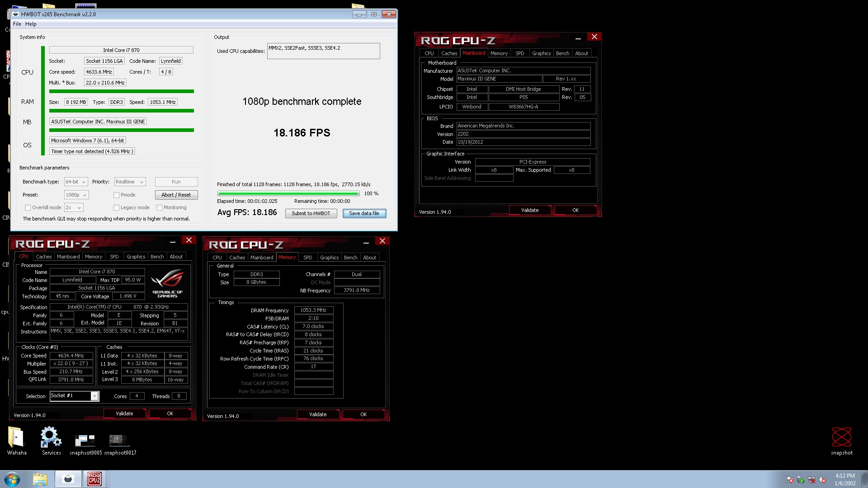Switch to ROG CPU-Z taskbar button
Image resolution: width=868 pixels, height=488 pixels.
pyautogui.click(x=94, y=479)
